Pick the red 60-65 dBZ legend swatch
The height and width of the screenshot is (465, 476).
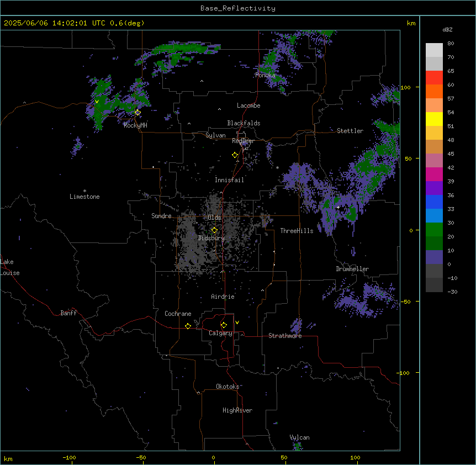[x=434, y=77]
